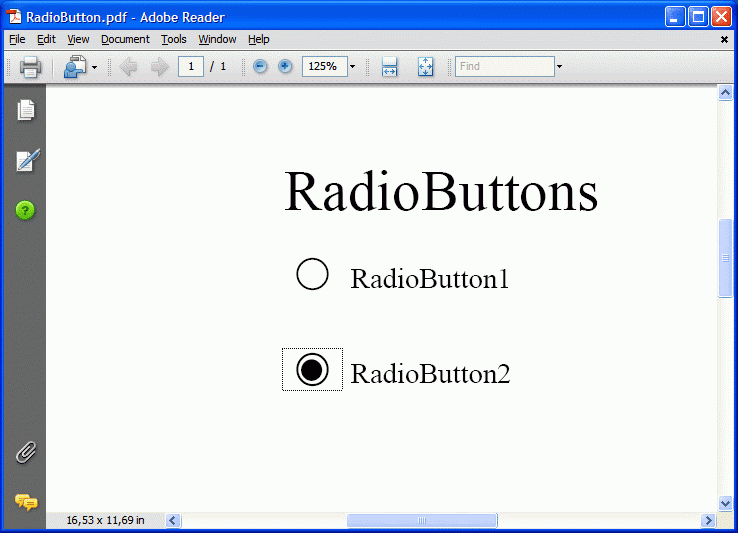Open the View menu
738x533 pixels.
(78, 39)
